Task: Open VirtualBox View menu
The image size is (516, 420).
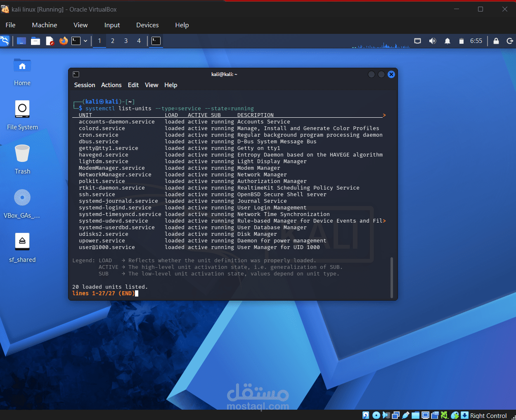Action: click(80, 25)
